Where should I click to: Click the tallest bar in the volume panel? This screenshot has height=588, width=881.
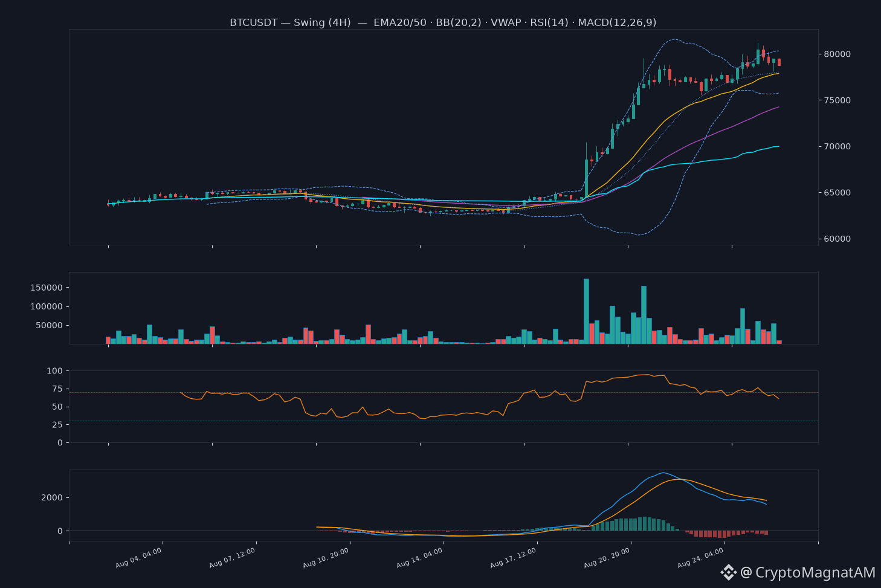coord(586,311)
